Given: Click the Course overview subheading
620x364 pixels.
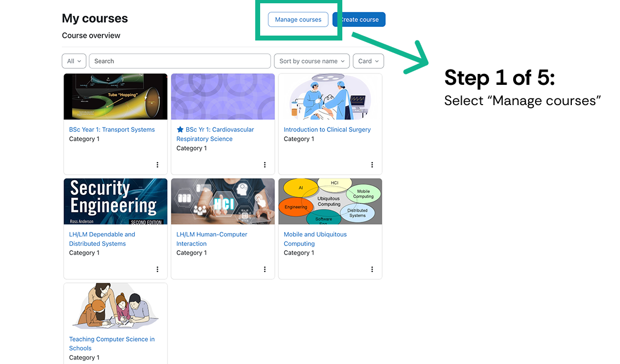Looking at the screenshot, I should (91, 36).
